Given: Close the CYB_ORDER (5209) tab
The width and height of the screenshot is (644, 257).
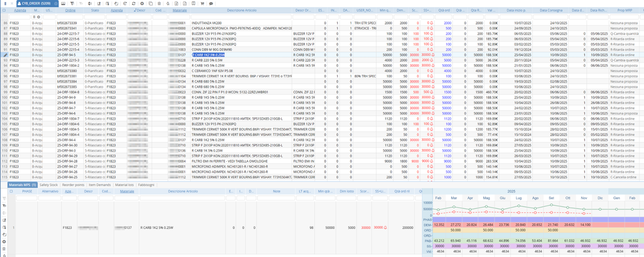Looking at the screenshot, I should [x=56, y=3].
